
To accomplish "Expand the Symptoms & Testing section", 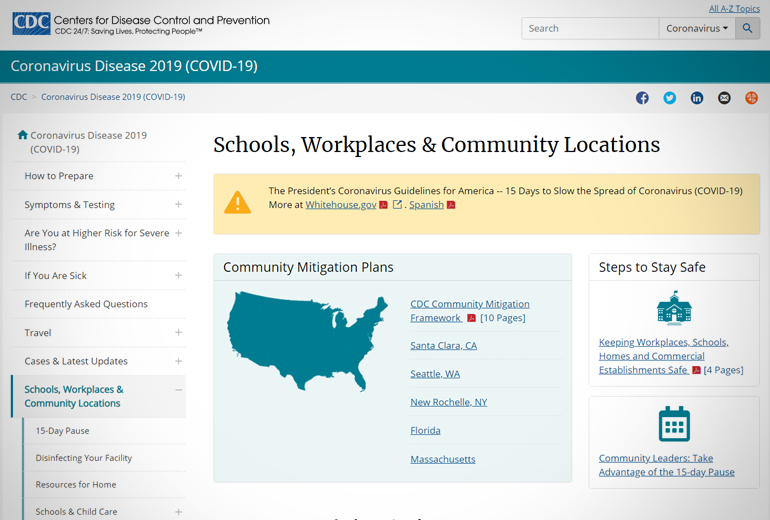I will point(178,205).
